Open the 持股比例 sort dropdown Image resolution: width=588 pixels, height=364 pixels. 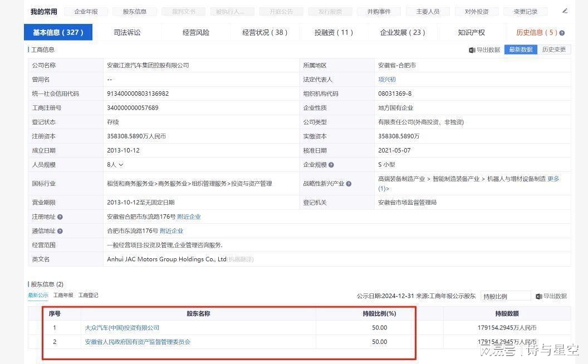(x=505, y=296)
